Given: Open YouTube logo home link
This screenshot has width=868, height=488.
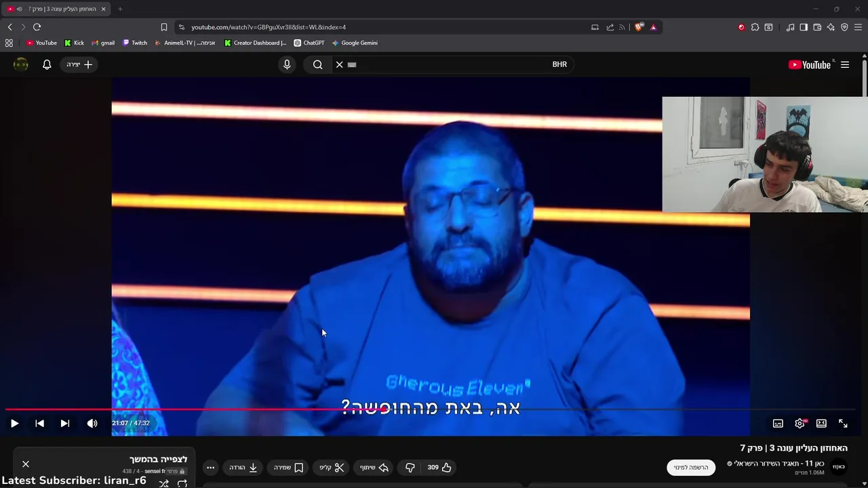Looking at the screenshot, I should [810, 64].
